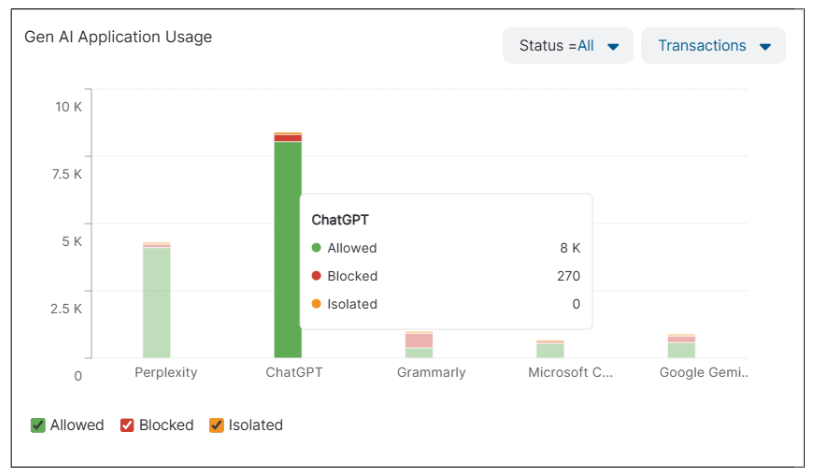Click the Perplexity bar in chart

coord(156,300)
